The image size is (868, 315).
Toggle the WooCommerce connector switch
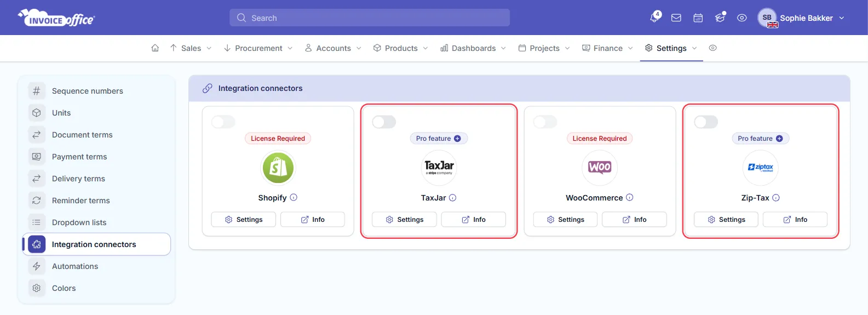[545, 122]
